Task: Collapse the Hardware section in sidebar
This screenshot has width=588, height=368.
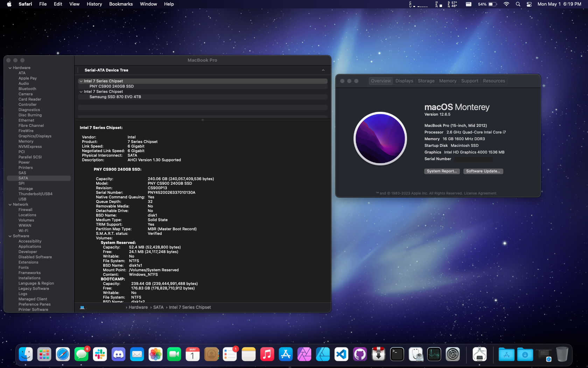Action: [x=10, y=68]
